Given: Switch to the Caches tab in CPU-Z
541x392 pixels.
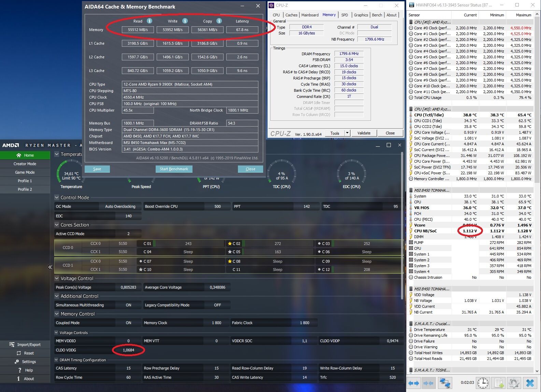Looking at the screenshot, I should click(291, 15).
